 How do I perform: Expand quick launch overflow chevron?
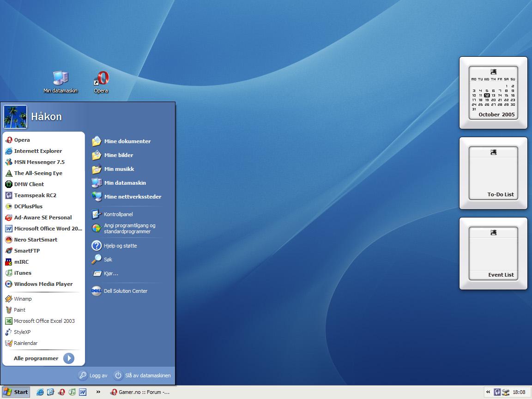point(98,392)
